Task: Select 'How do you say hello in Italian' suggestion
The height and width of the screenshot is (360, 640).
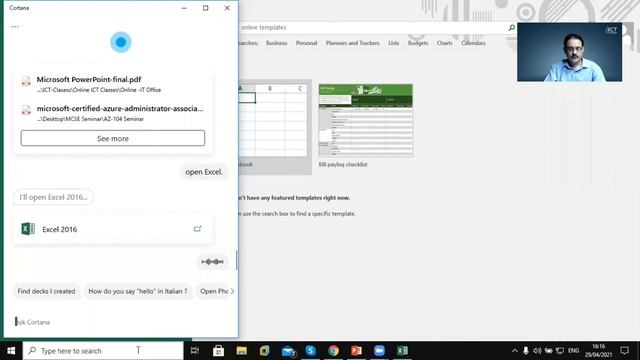Action: click(x=138, y=291)
